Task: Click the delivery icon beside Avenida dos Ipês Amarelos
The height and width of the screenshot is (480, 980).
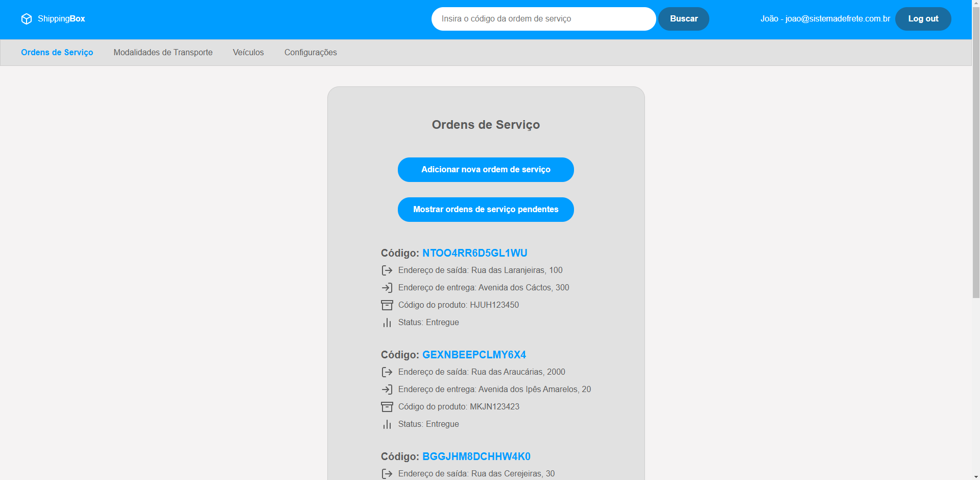Action: [x=387, y=389]
